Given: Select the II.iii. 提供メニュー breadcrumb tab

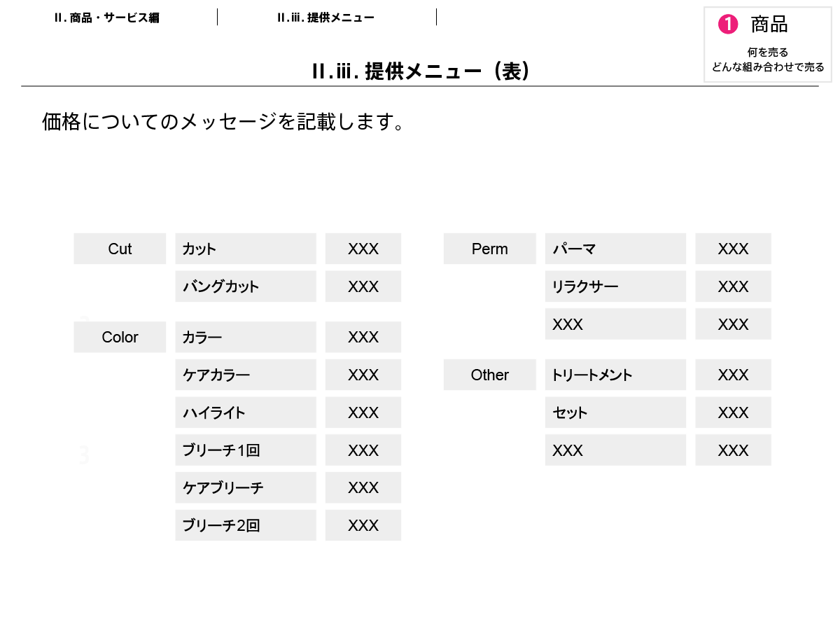Looking at the screenshot, I should point(325,18).
